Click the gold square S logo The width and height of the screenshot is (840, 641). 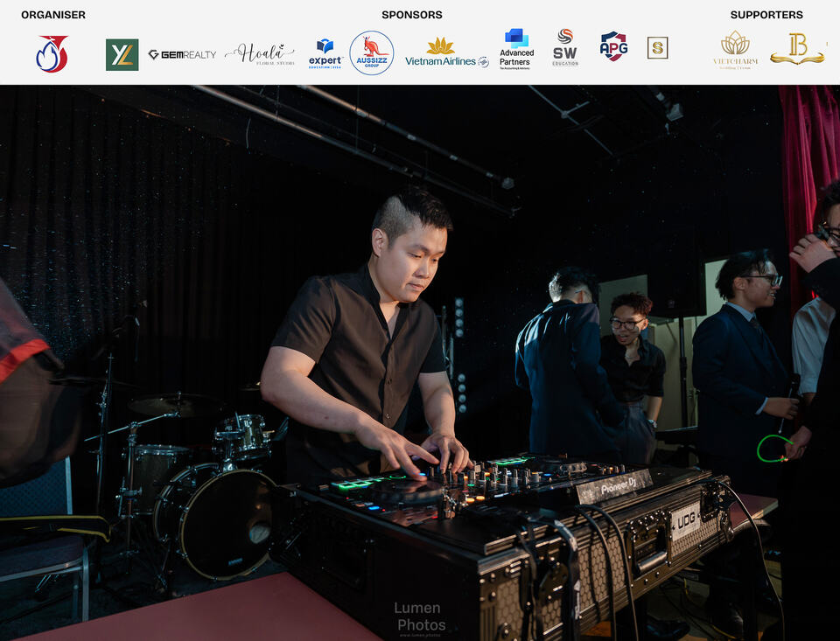coord(657,48)
